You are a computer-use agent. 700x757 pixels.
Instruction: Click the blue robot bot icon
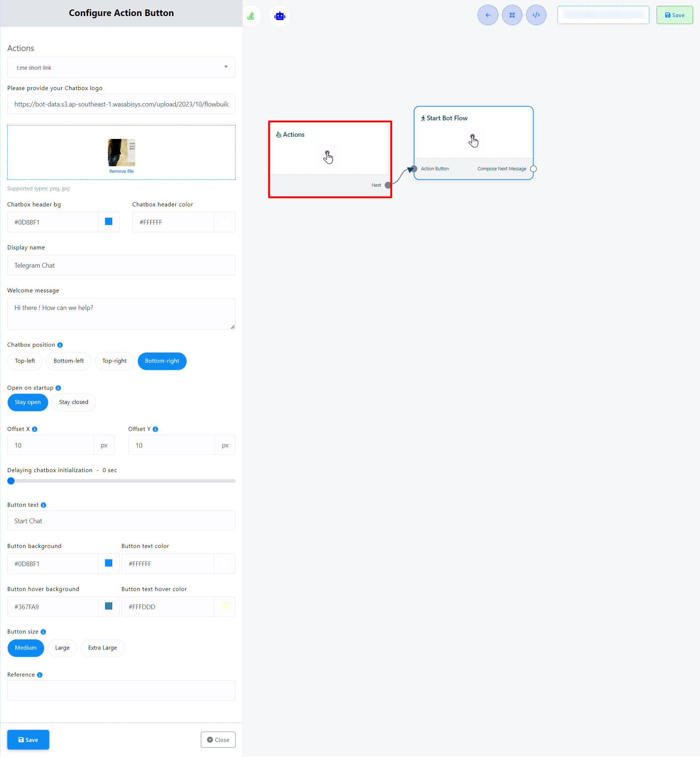[x=280, y=16]
